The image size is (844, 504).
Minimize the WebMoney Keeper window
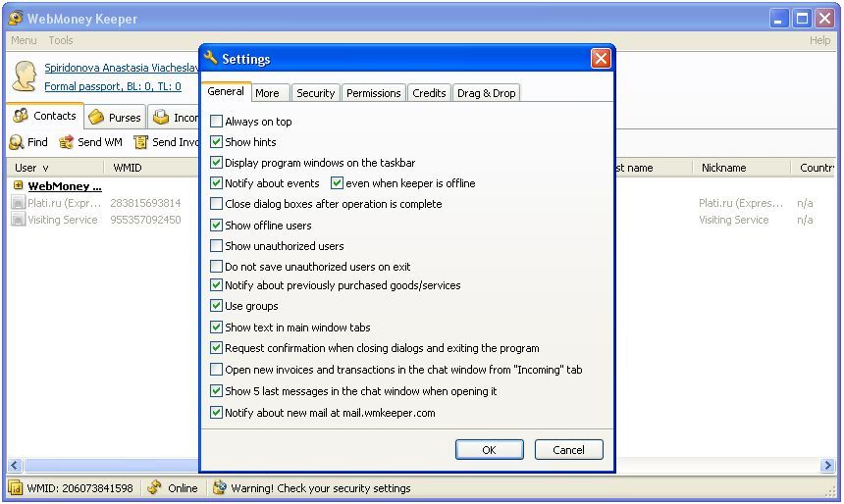[x=778, y=19]
